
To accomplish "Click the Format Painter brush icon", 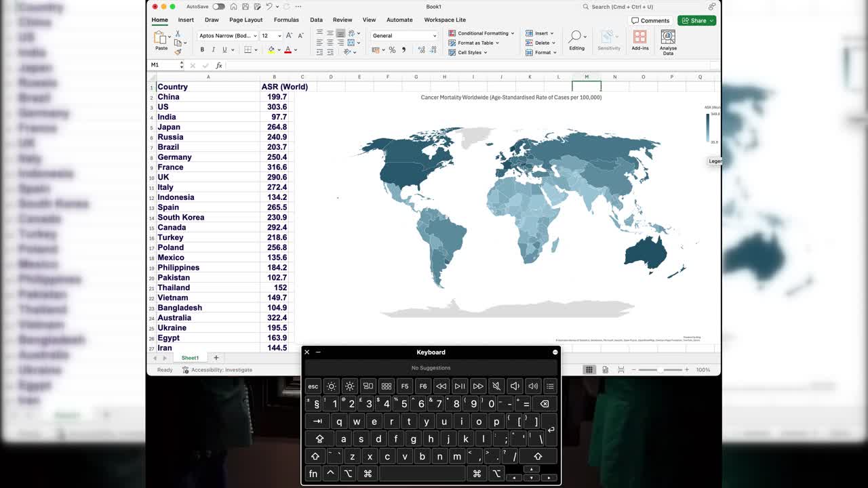I will point(178,52).
